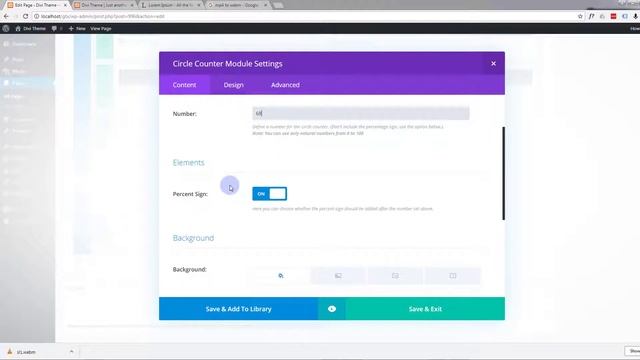This screenshot has height=360, width=640.
Task: Switch to Lorem Ipsum browser tab
Action: (x=171, y=5)
